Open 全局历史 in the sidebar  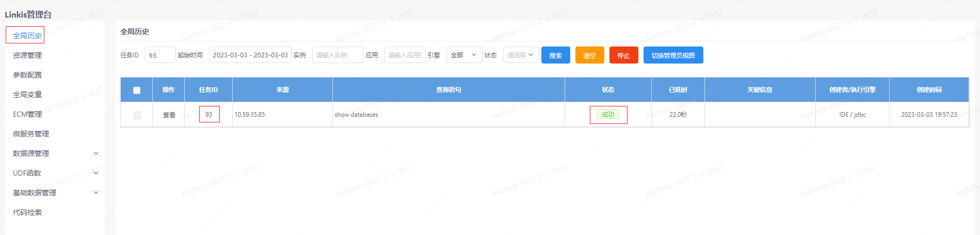click(x=27, y=36)
